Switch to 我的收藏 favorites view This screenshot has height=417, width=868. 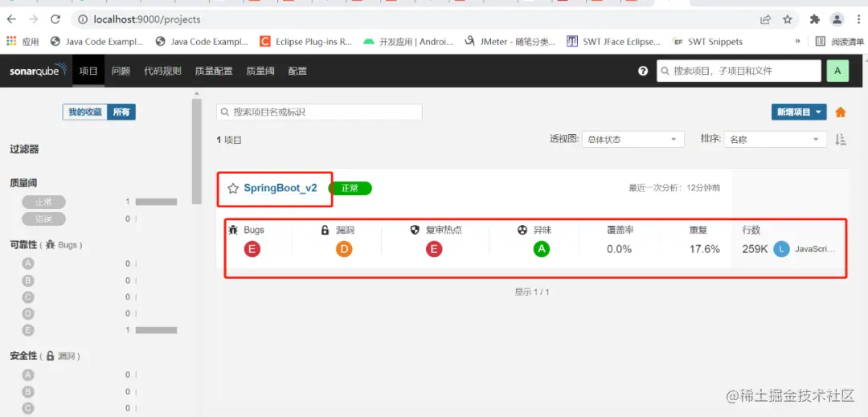(x=84, y=112)
